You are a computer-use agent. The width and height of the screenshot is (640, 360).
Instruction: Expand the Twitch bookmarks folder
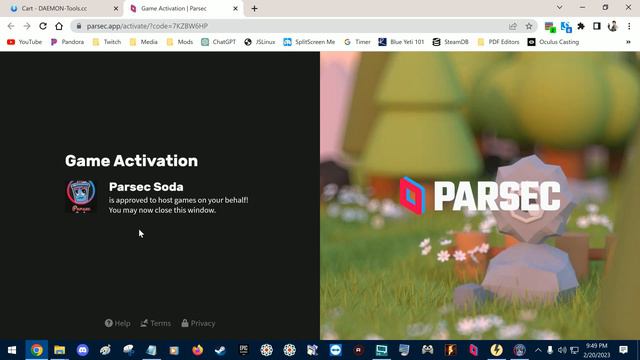click(x=107, y=42)
